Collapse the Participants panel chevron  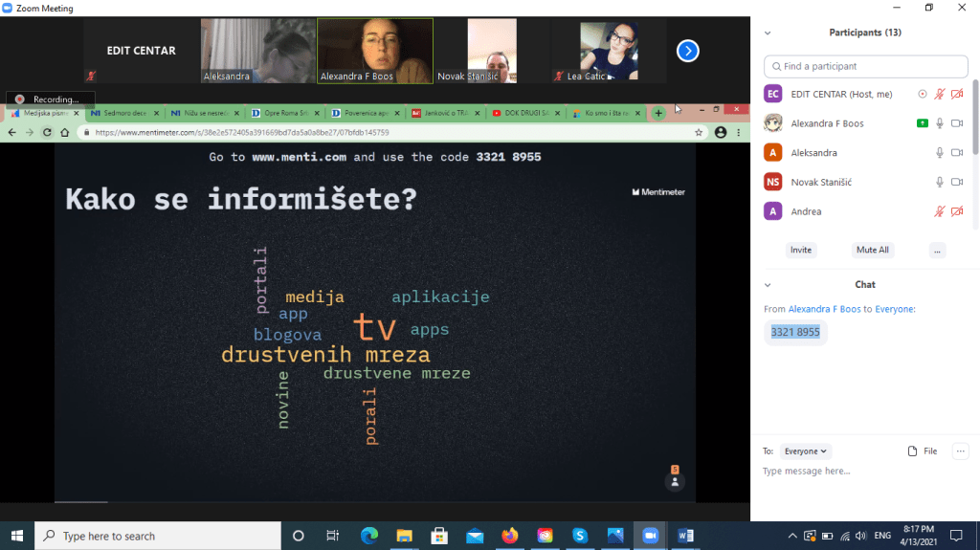768,33
